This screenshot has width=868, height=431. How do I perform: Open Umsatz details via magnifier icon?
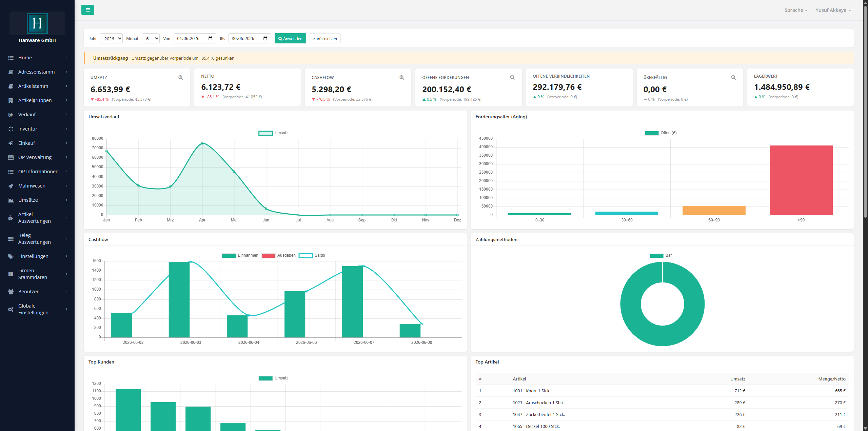[x=181, y=78]
